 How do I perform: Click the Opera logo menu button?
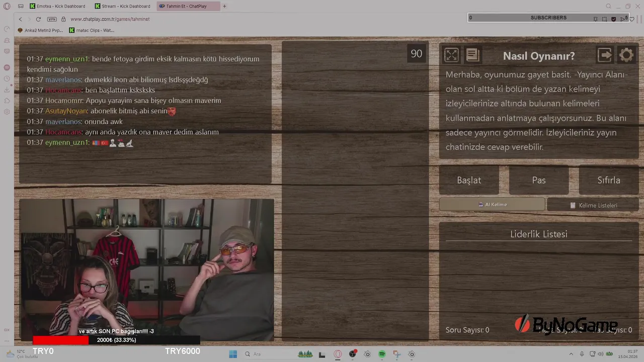coord(7,6)
